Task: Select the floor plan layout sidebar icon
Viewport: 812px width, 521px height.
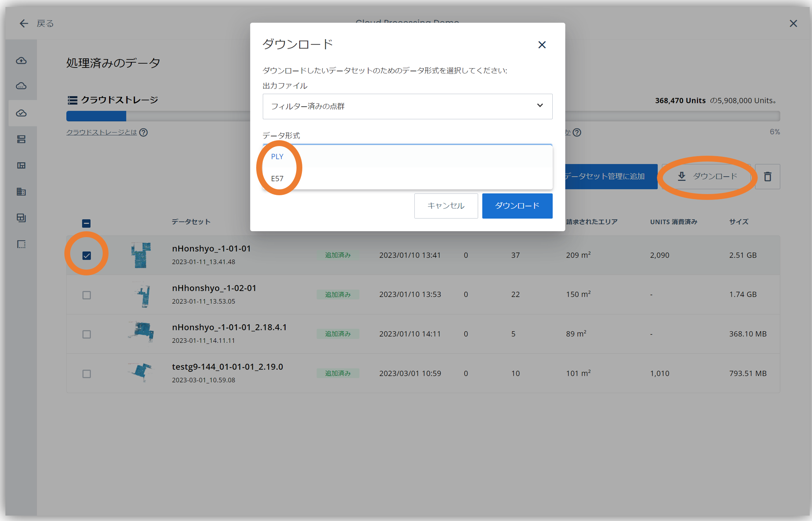Action: click(x=22, y=165)
